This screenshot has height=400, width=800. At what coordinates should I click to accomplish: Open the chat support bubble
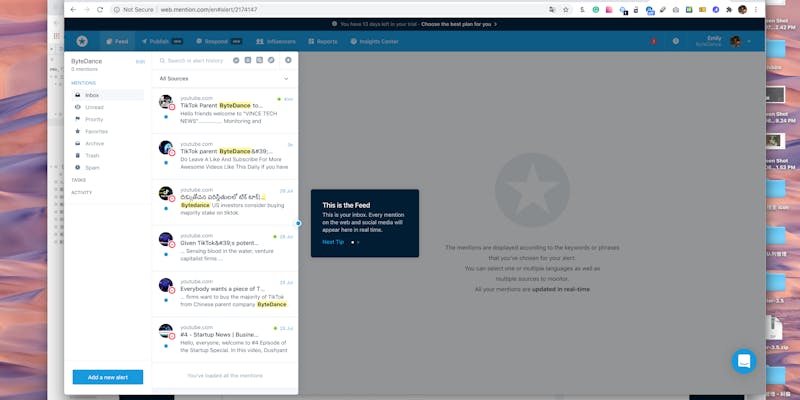point(744,361)
